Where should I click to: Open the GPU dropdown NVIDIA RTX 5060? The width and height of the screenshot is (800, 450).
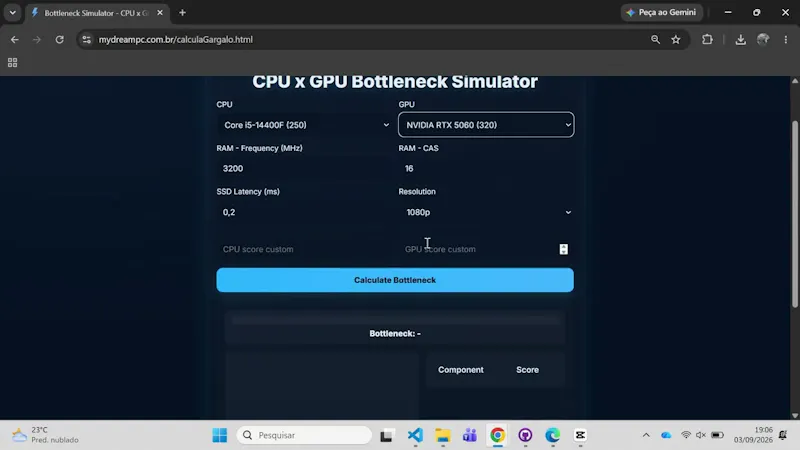coord(486,125)
